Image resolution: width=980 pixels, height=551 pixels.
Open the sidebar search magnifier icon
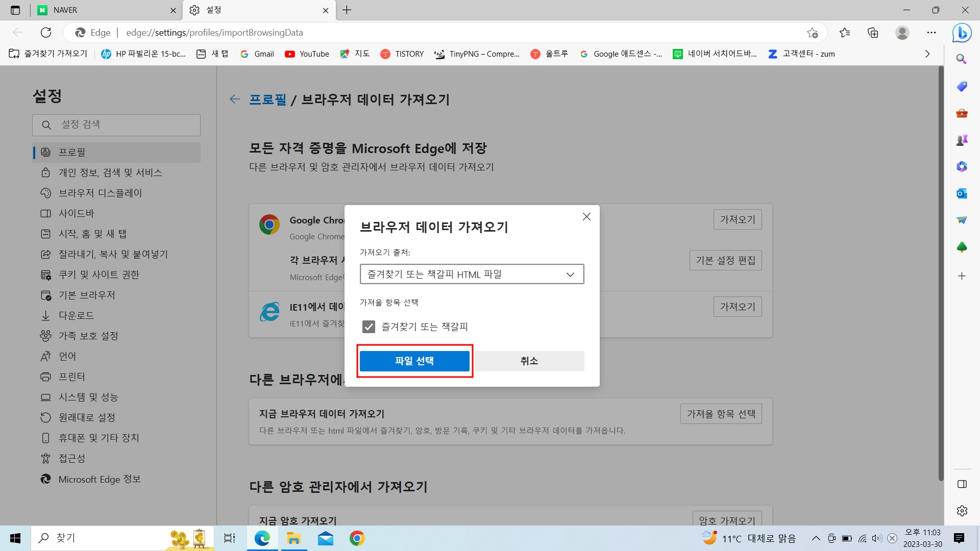click(x=962, y=59)
